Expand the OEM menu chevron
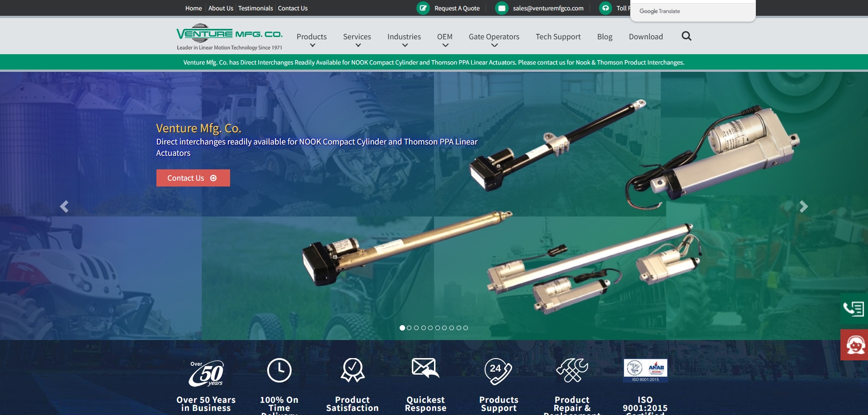 445,45
